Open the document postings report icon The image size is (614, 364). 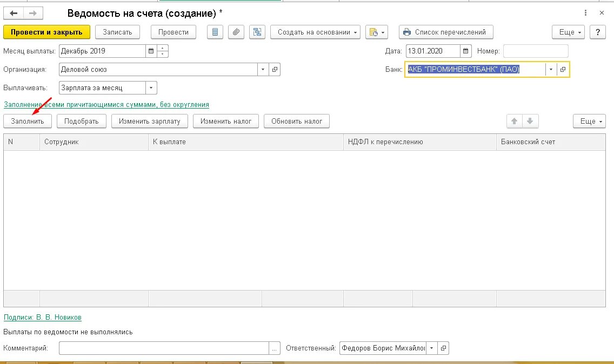(x=215, y=32)
